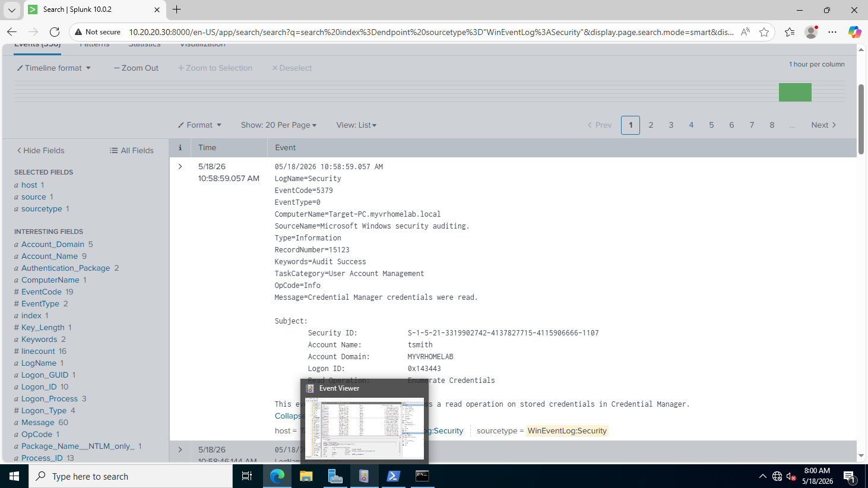Screen dimensions: 868x488
Task: Close the Splunk 10.0.2 tab
Action: (x=157, y=9)
